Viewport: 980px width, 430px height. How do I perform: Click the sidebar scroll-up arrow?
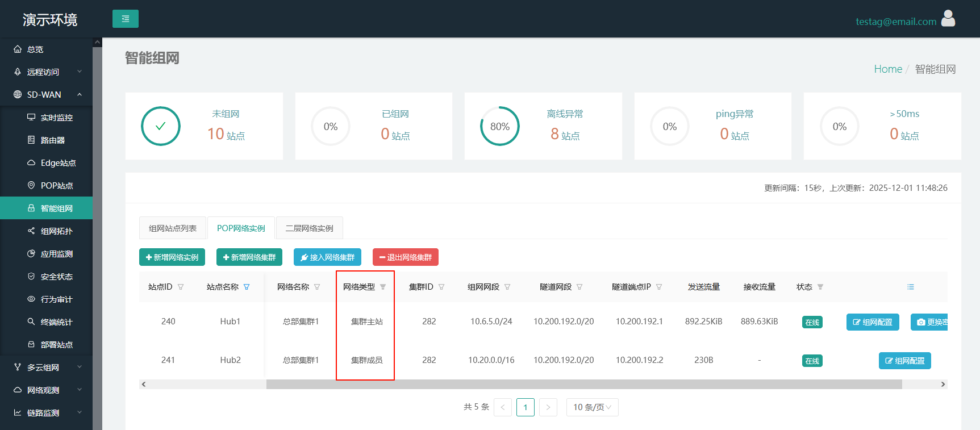[x=97, y=43]
